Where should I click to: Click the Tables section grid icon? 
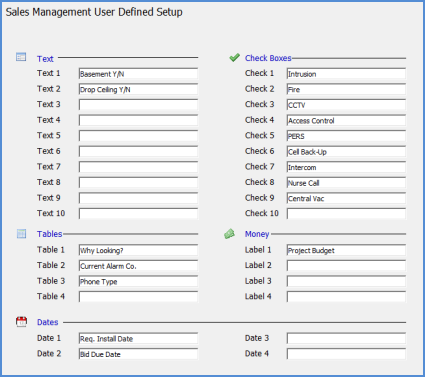(x=21, y=234)
